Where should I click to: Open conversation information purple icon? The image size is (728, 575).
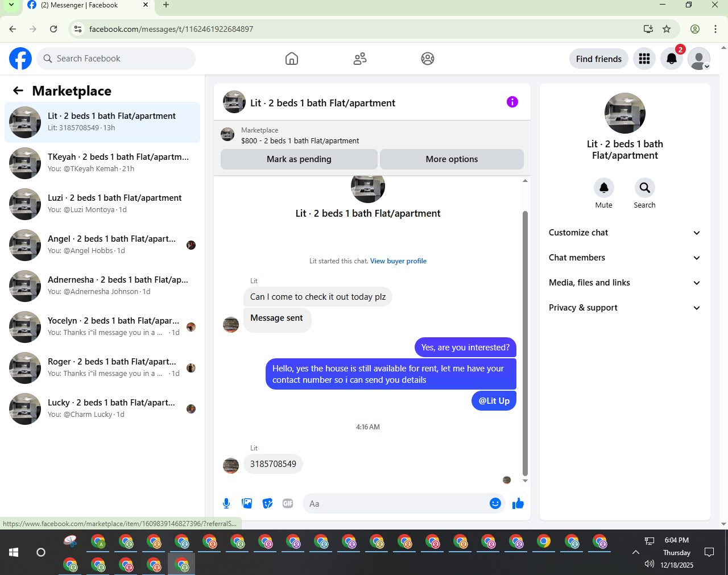click(x=512, y=102)
